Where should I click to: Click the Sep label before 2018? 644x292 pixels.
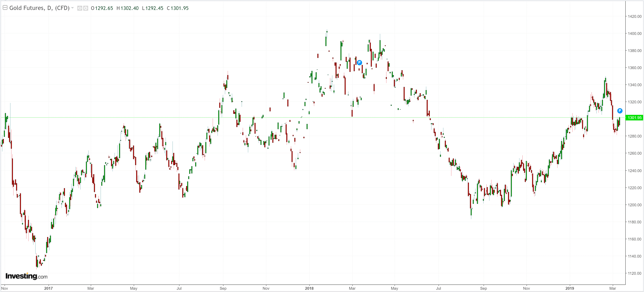coord(223,288)
